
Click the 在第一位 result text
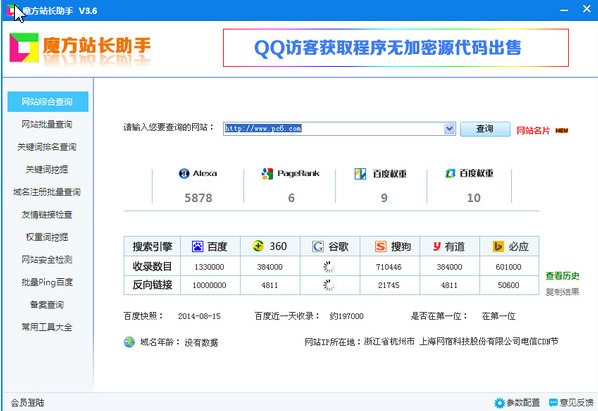(x=499, y=316)
